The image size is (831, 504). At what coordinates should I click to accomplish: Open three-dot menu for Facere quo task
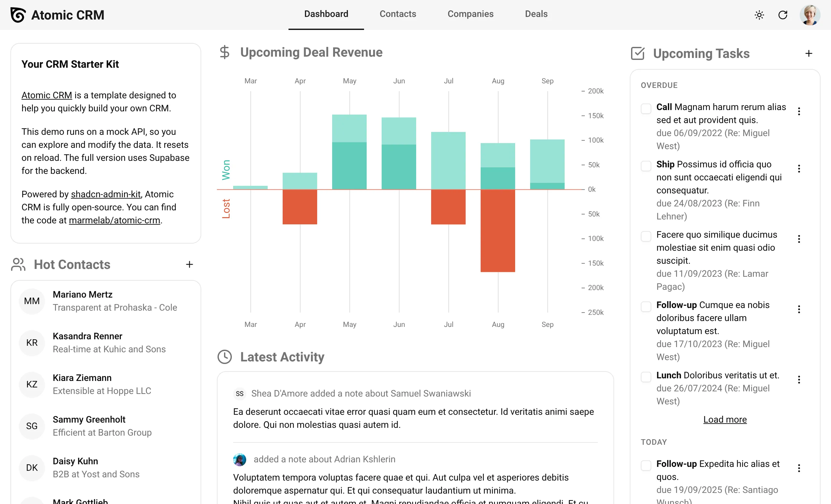click(799, 239)
